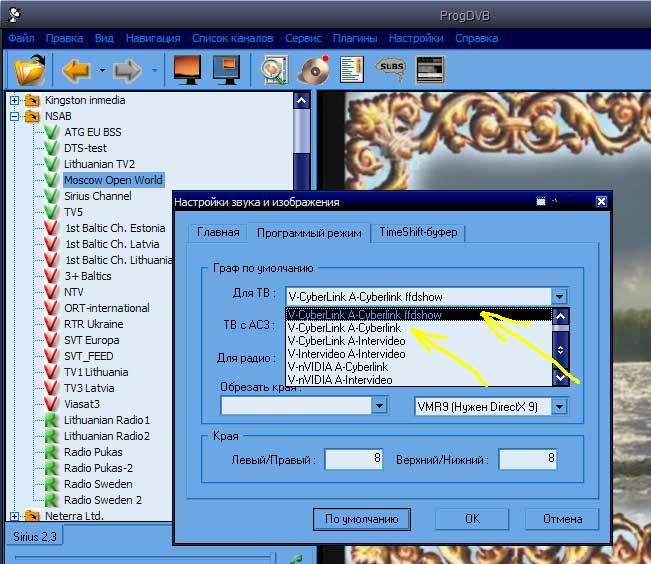Image resolution: width=651 pixels, height=564 pixels.
Task: Click the По умолчанию button
Action: point(362,519)
